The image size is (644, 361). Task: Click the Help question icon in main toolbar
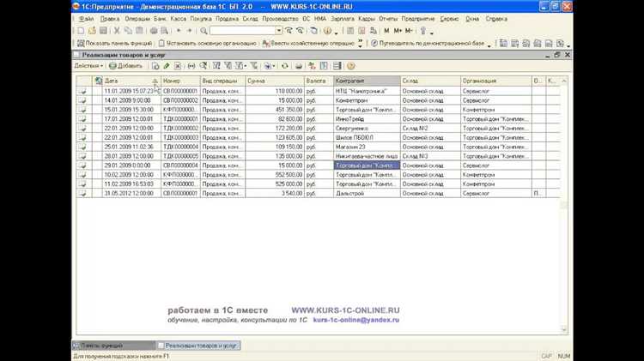click(327, 31)
